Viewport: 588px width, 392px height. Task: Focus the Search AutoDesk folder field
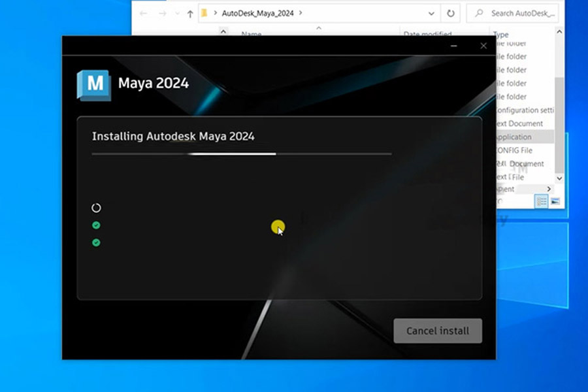click(x=512, y=13)
